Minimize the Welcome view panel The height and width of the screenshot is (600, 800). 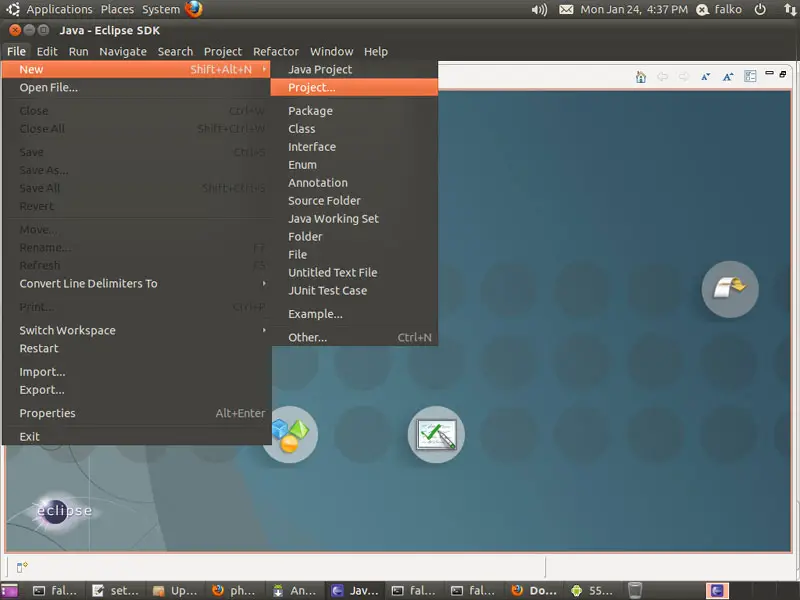[x=769, y=73]
